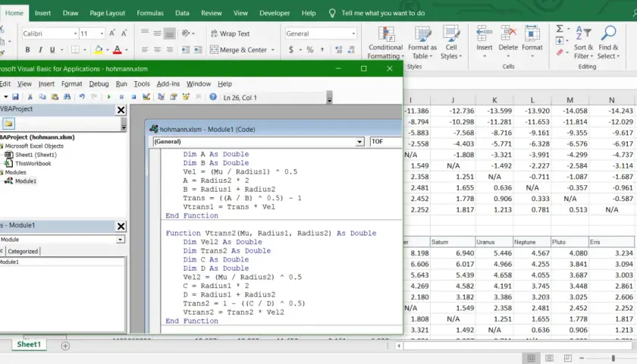Open the Debug menu in VBA editor
This screenshot has width=637, height=364.
(99, 83)
